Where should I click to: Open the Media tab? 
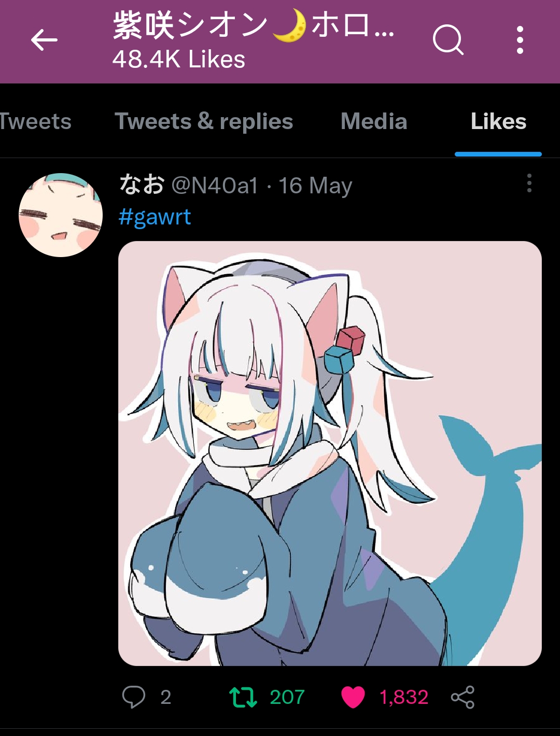tap(374, 121)
